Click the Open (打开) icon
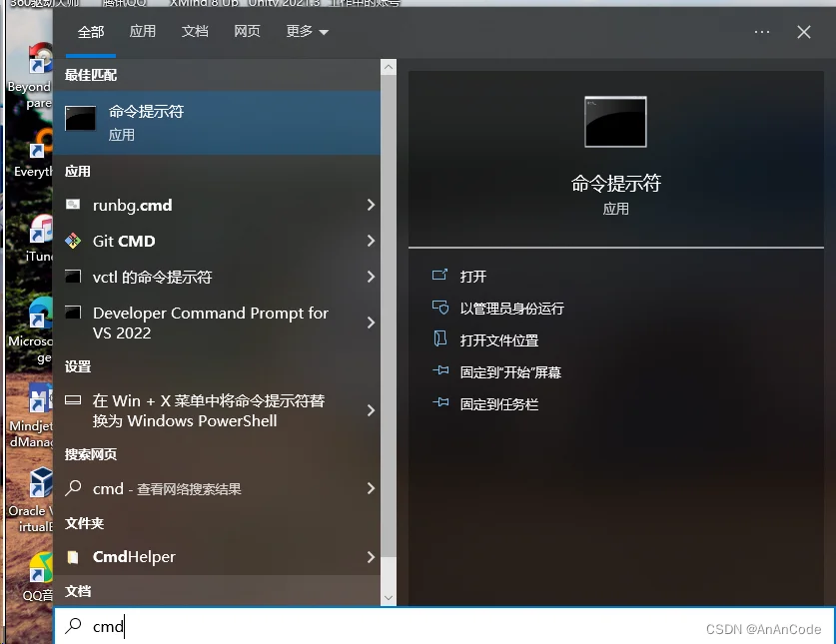 click(x=439, y=276)
